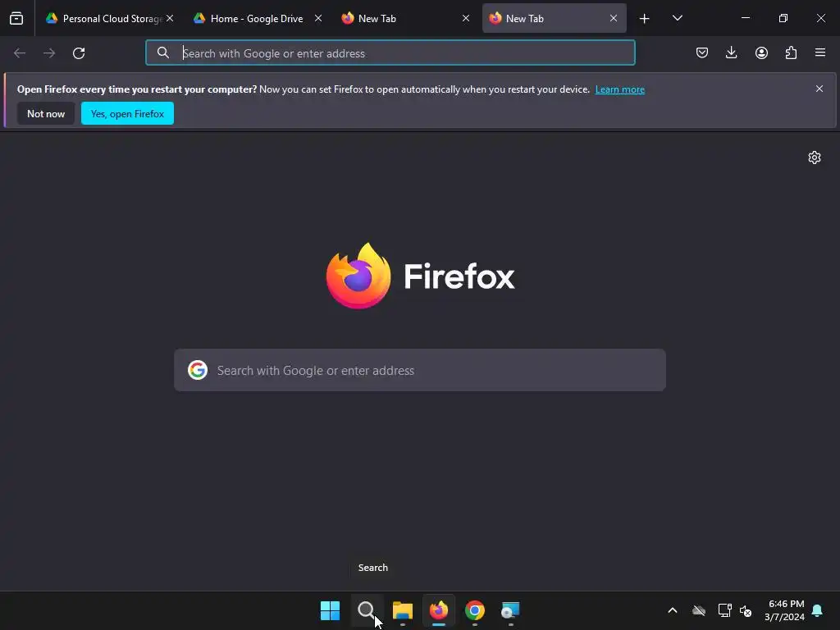This screenshot has height=630, width=840.
Task: Dismiss the Firefox startup notification bar
Action: pos(819,89)
